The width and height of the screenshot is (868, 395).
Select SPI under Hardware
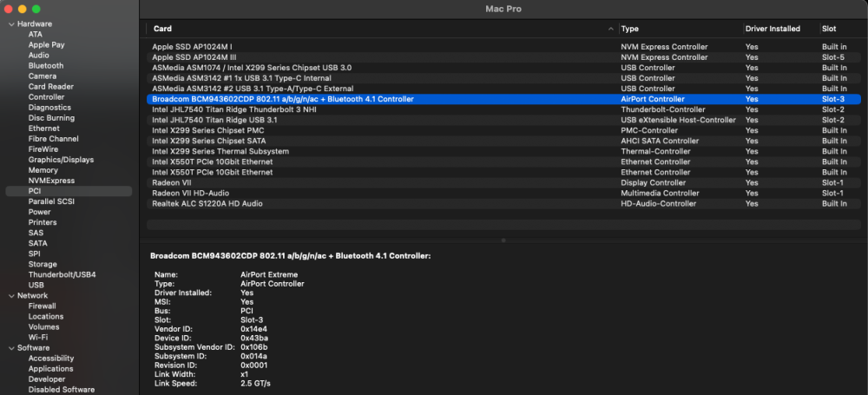35,253
